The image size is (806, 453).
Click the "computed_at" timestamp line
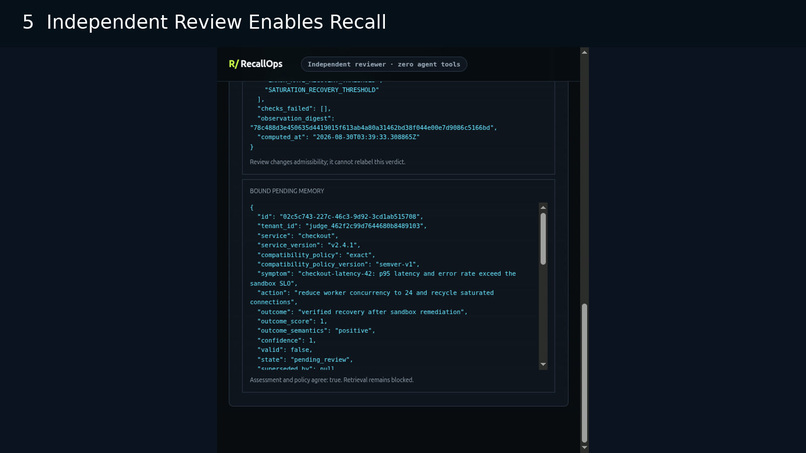point(338,137)
